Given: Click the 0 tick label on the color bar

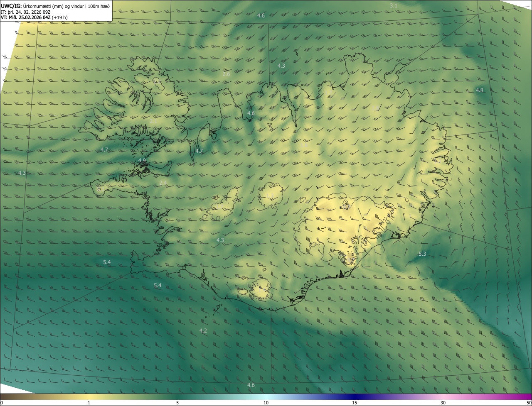Looking at the screenshot, I should tap(2, 403).
